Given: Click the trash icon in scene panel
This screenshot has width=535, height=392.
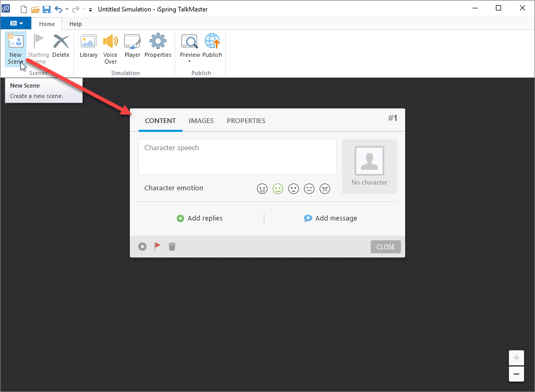Looking at the screenshot, I should tap(172, 247).
